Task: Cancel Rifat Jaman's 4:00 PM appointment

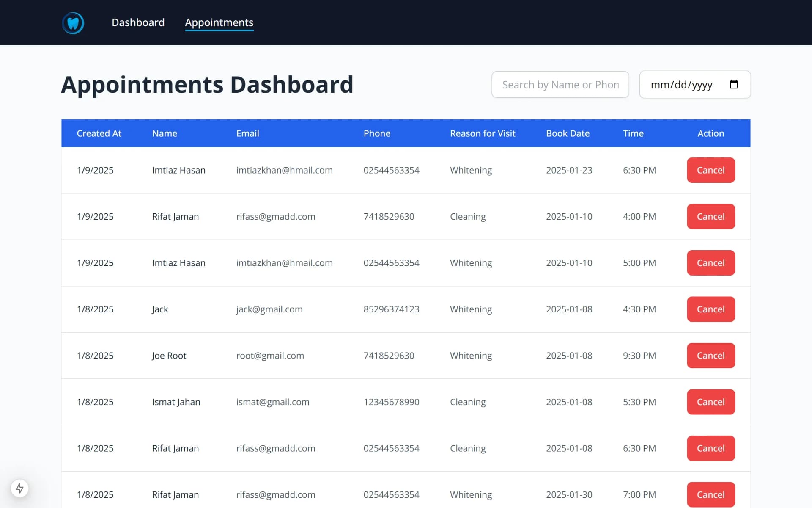Action: (x=710, y=216)
